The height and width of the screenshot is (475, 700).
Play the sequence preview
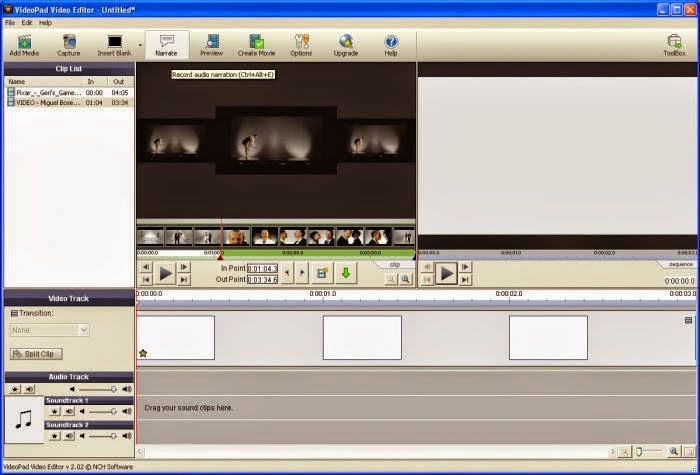coord(446,273)
